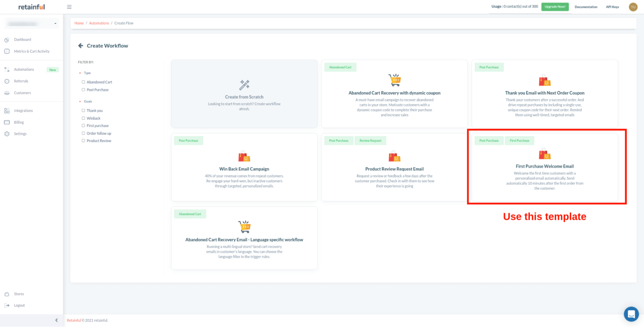Enable the First purchase goal filter
The width and height of the screenshot is (644, 327).
tap(83, 126)
